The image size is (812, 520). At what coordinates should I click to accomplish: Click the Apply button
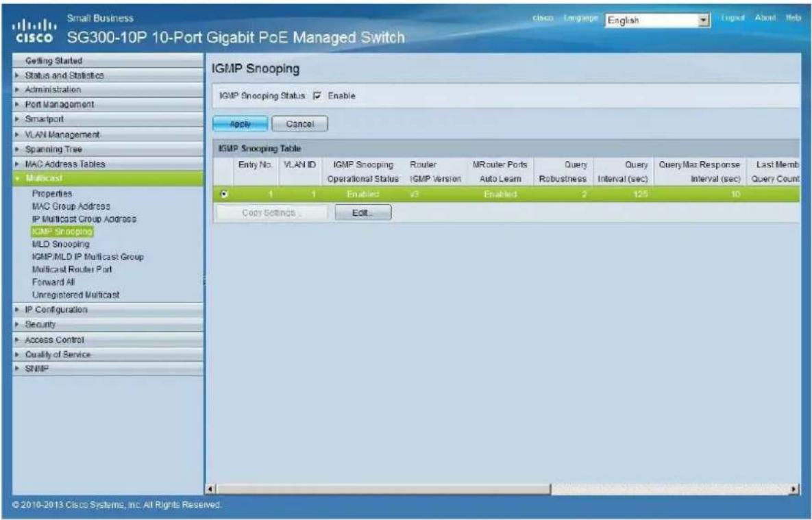tap(241, 124)
